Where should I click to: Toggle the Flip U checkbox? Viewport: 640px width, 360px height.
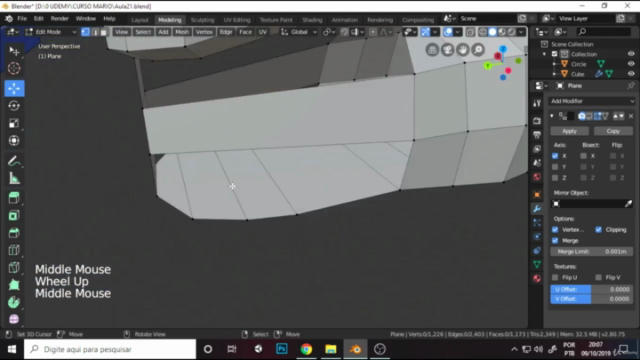[x=555, y=278]
